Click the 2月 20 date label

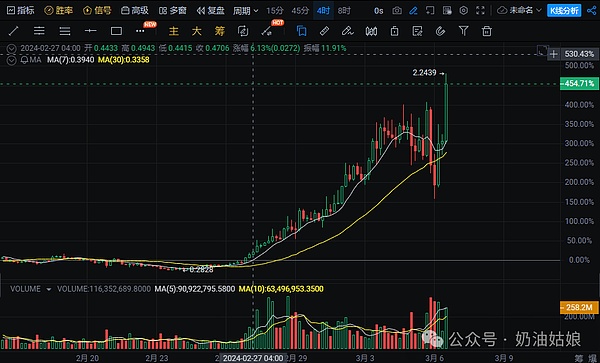pyautogui.click(x=87, y=358)
